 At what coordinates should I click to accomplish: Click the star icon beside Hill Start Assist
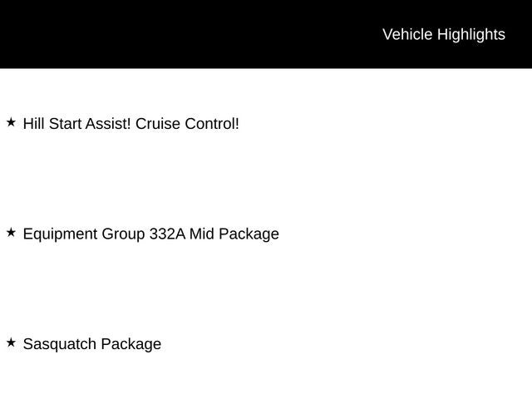pos(11,122)
